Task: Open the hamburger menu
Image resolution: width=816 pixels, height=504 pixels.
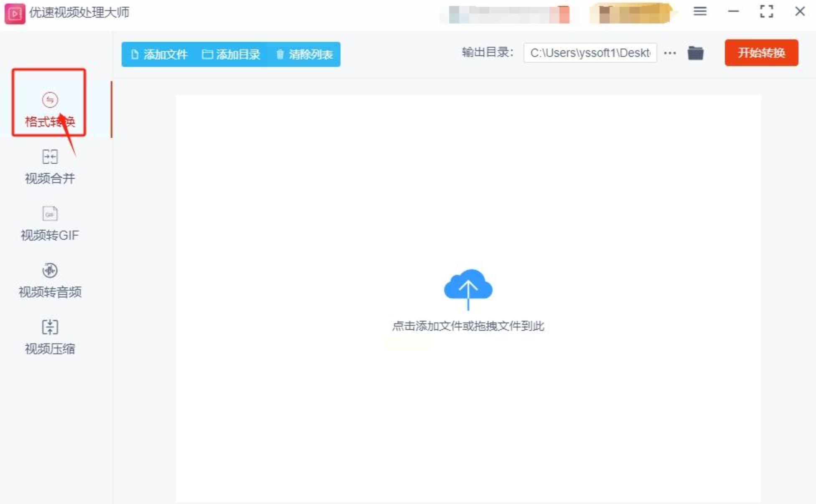Action: coord(700,12)
